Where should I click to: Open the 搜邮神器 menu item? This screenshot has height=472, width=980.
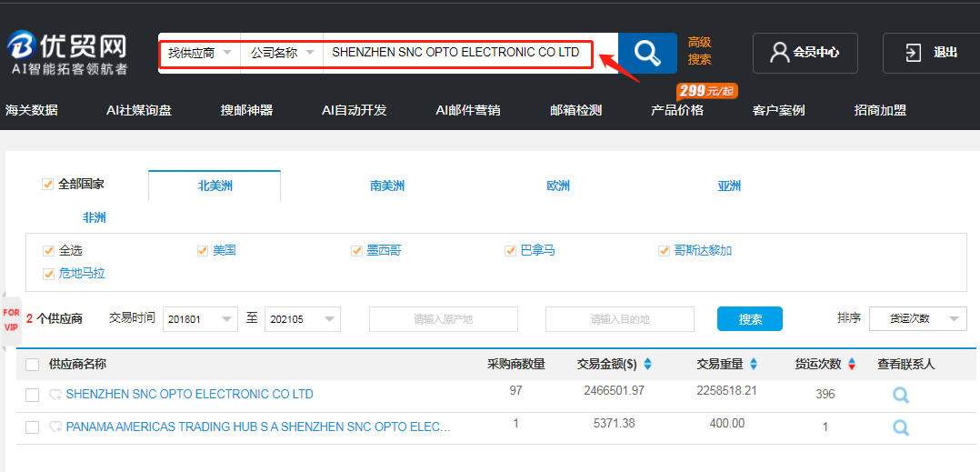click(x=246, y=111)
